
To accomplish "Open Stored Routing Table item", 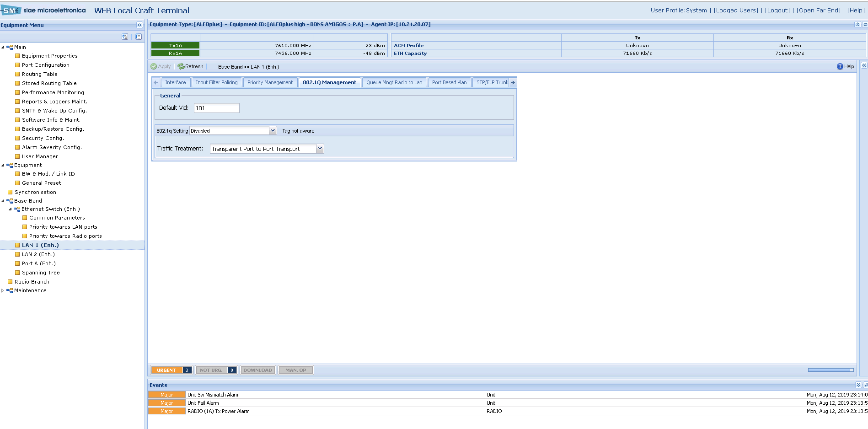I will 49,83.
